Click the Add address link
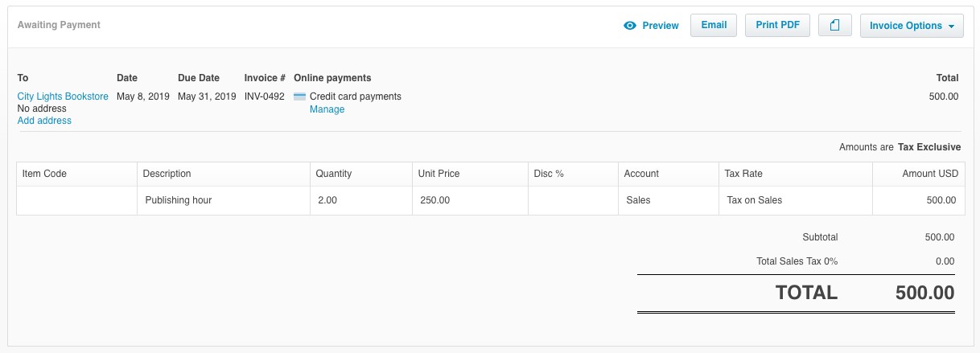 [x=44, y=121]
